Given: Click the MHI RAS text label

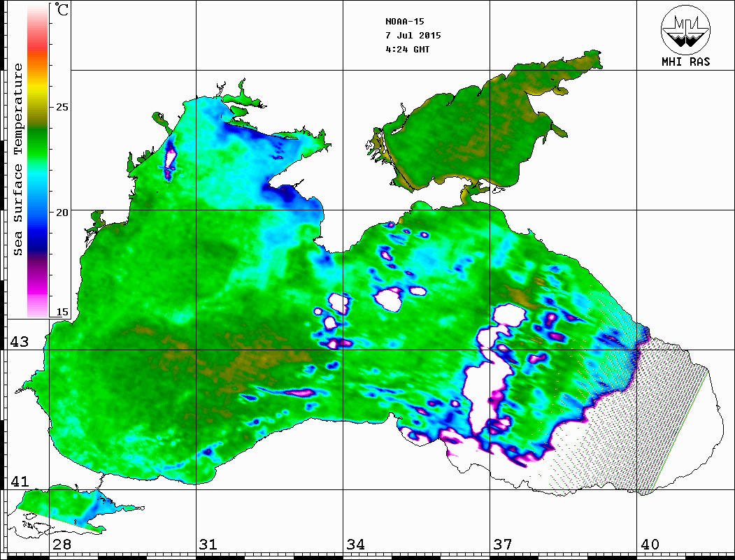Looking at the screenshot, I should click(685, 62).
